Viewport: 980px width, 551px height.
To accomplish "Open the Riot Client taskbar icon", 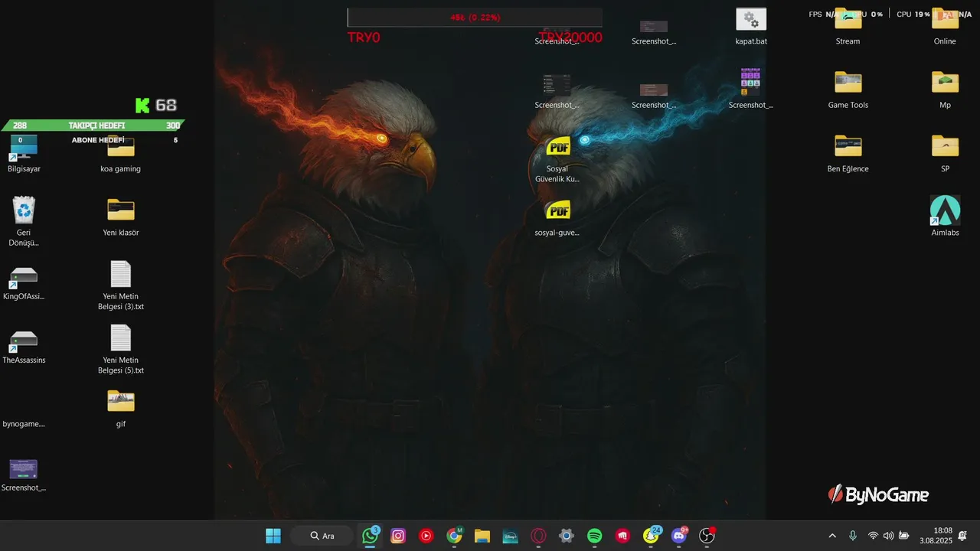I will point(623,536).
